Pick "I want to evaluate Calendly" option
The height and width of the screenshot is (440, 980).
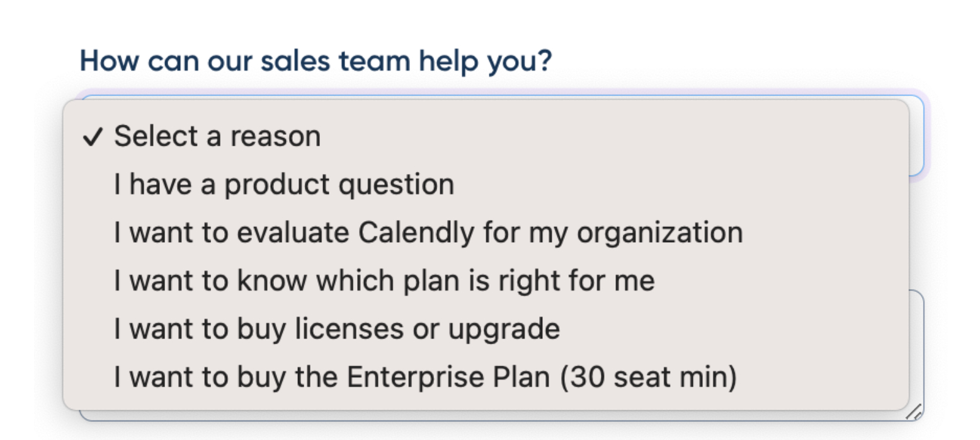(x=428, y=233)
